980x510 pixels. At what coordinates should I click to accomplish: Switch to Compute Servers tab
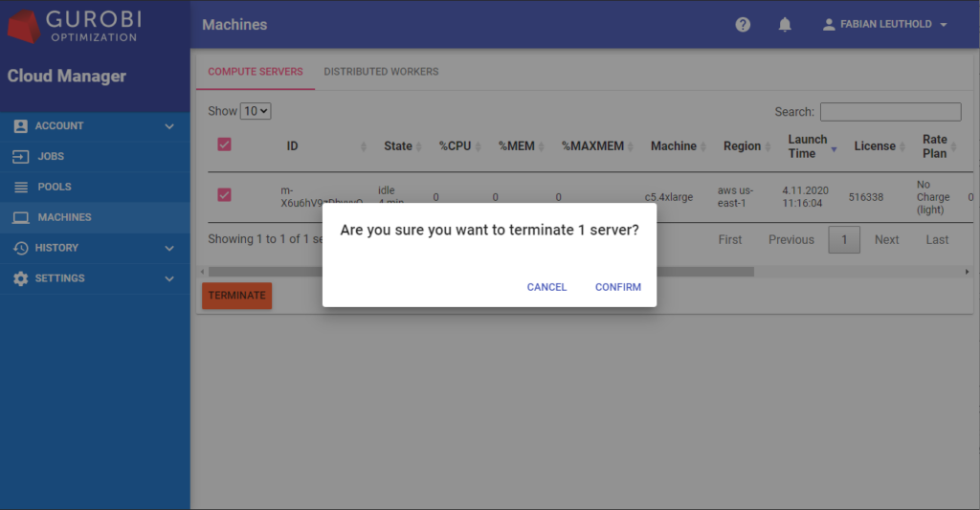click(255, 72)
